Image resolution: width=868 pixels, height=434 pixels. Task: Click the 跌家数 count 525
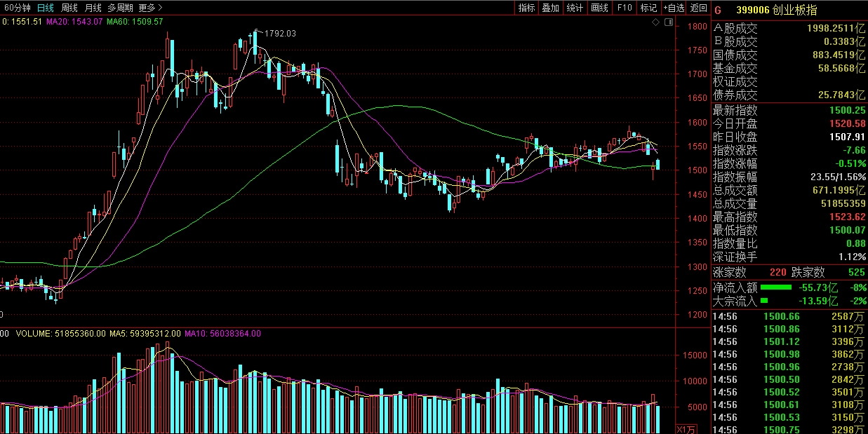pos(856,272)
